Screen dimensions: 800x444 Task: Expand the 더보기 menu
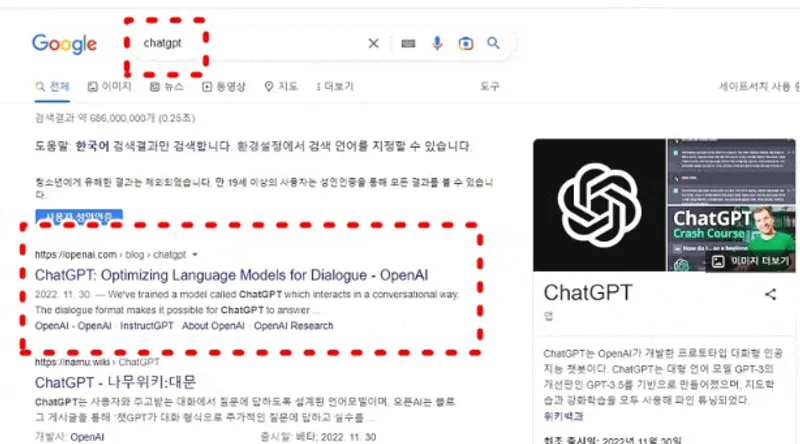(335, 87)
